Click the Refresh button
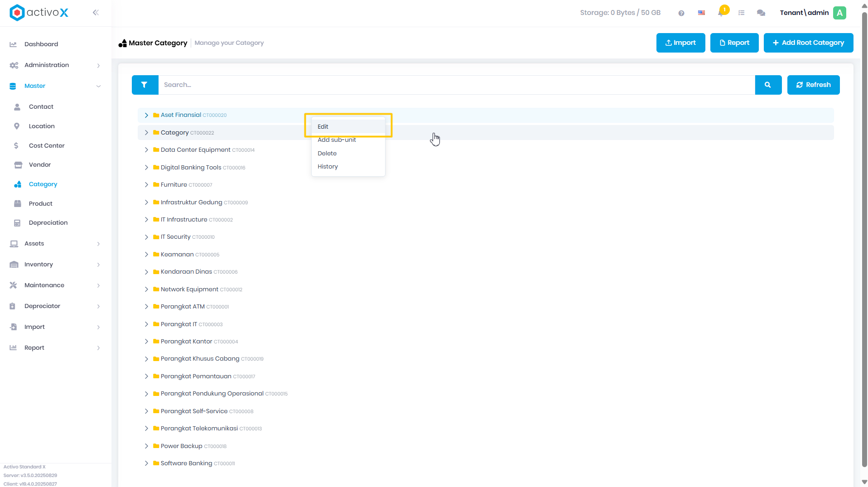 click(813, 85)
